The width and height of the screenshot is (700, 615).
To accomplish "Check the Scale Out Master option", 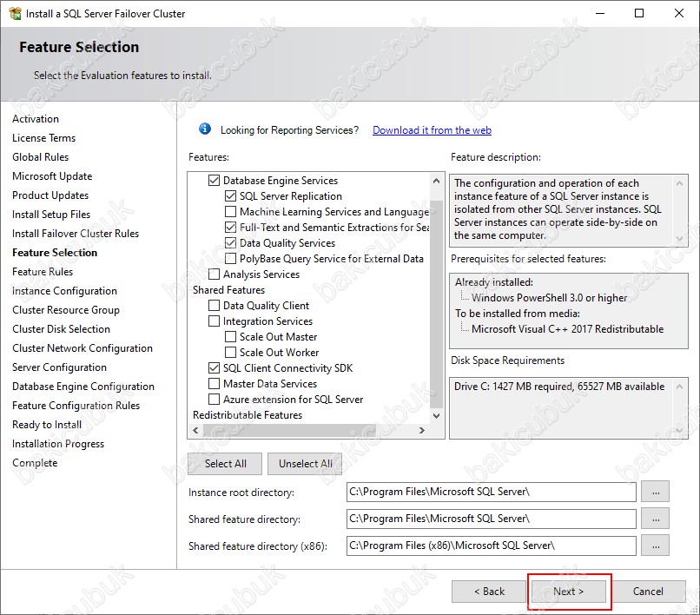I will coord(230,337).
